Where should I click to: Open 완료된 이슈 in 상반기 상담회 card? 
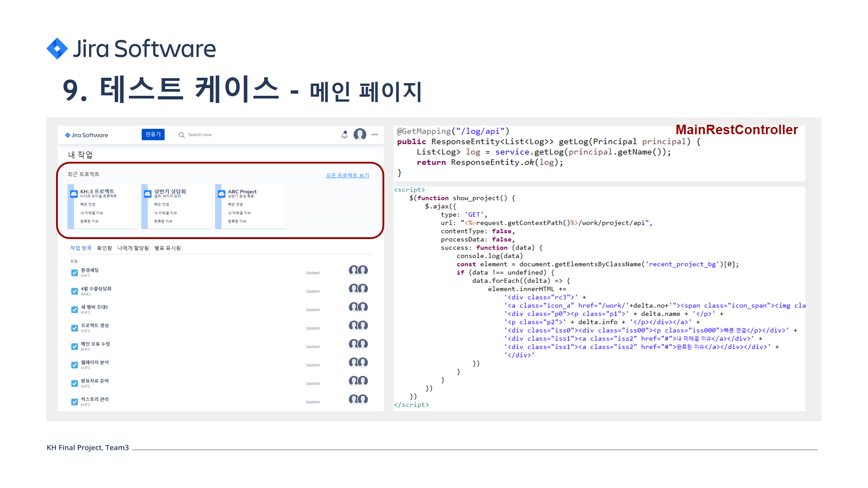click(163, 221)
